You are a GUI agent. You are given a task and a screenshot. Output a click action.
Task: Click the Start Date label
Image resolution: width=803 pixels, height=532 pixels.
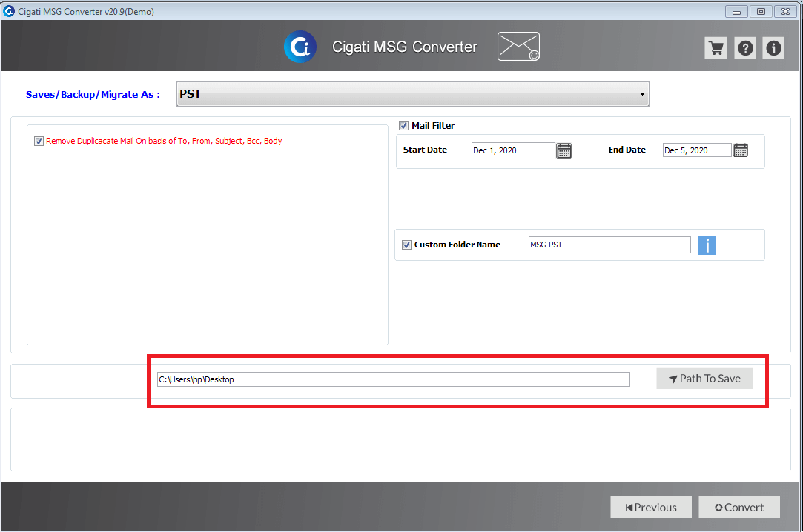425,150
